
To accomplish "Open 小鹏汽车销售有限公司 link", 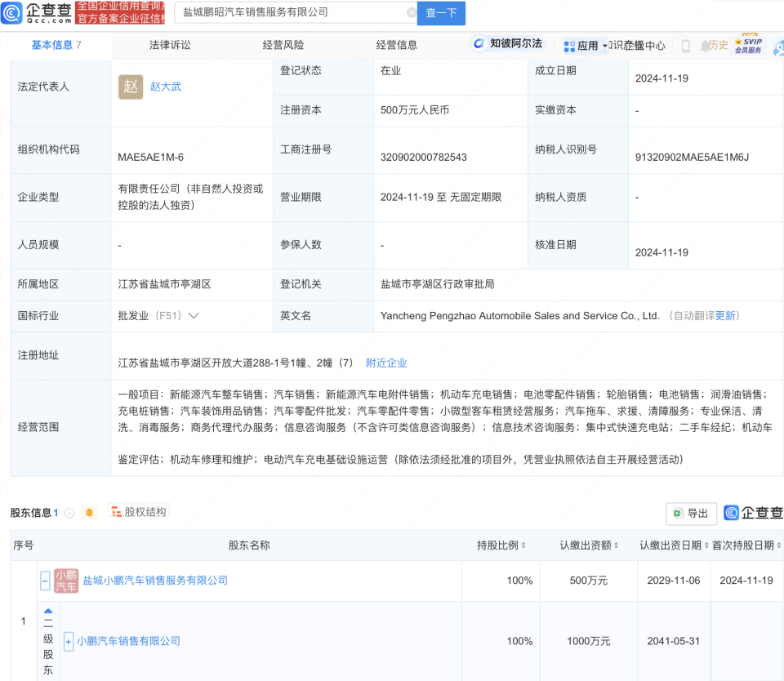I will [128, 641].
